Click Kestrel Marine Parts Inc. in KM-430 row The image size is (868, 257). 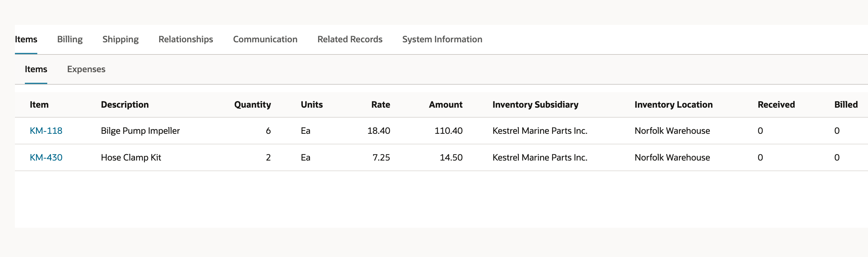click(540, 157)
